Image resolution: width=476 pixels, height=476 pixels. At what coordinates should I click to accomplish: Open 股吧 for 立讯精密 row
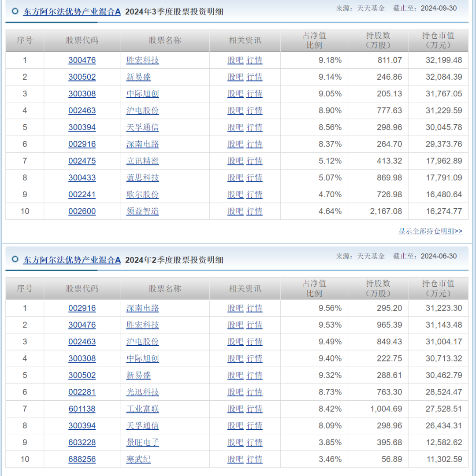235,161
